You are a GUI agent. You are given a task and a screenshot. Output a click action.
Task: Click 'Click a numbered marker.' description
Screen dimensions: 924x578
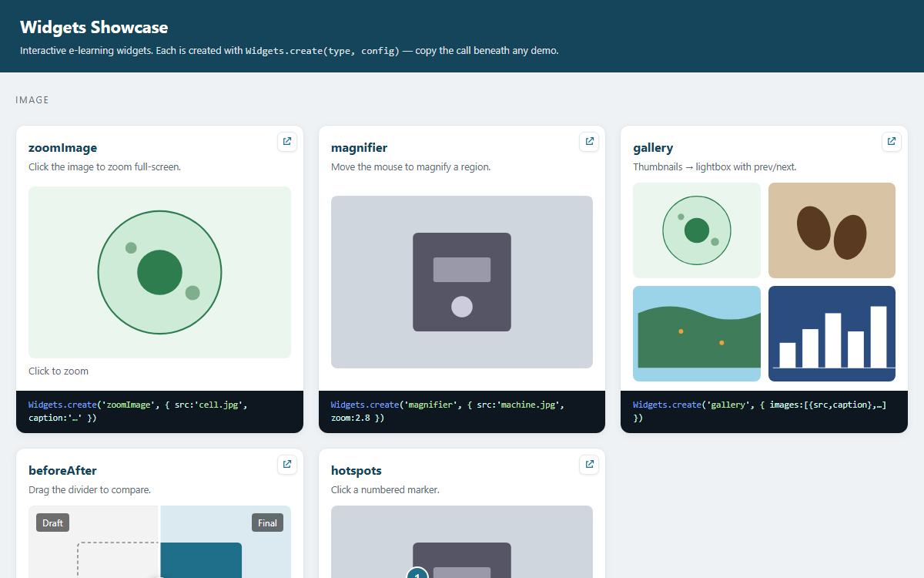385,489
